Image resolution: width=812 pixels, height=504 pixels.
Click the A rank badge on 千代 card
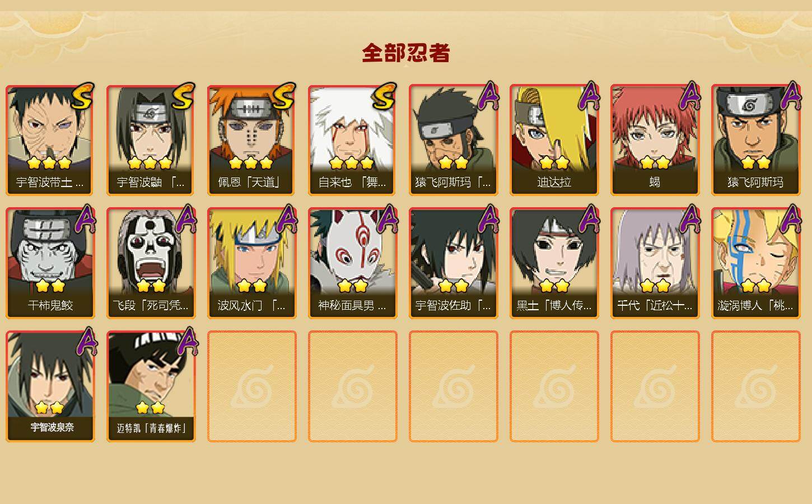689,218
